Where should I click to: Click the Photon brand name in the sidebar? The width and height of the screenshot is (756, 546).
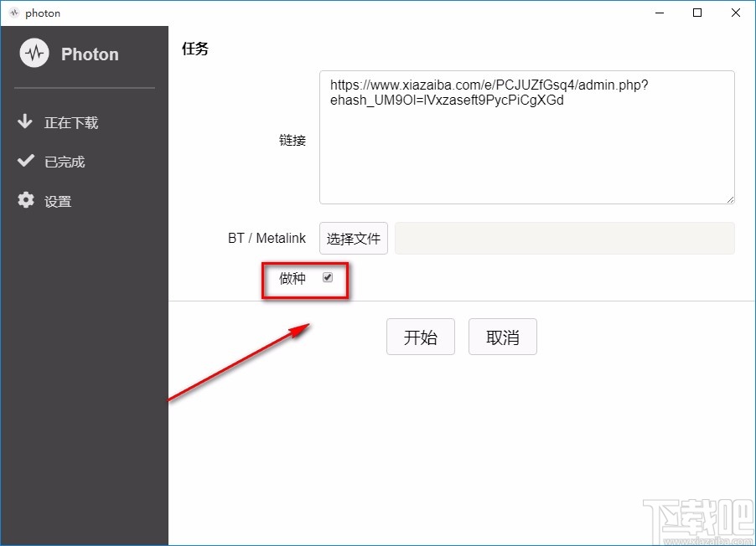tap(90, 54)
